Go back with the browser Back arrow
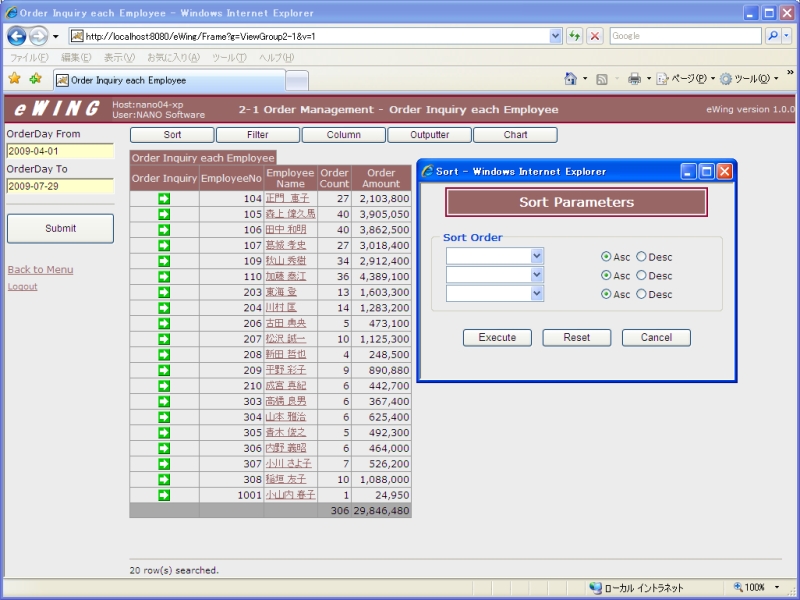This screenshot has width=800, height=600. (16, 36)
